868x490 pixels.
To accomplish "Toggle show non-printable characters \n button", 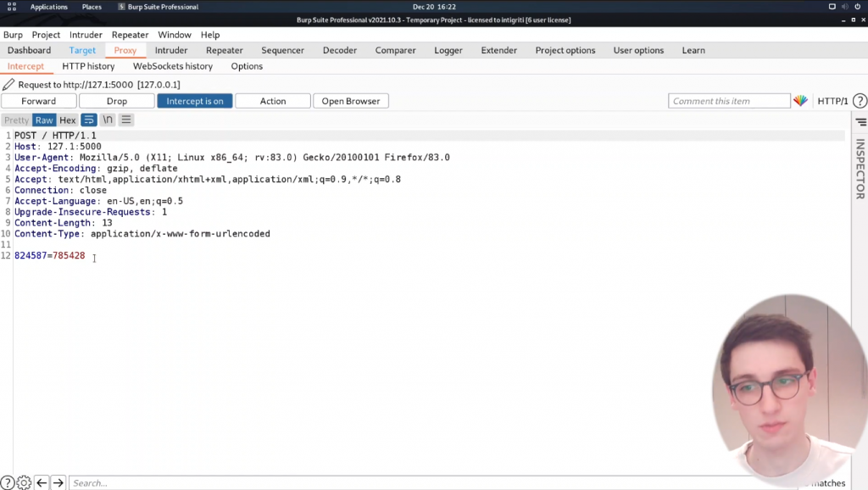I will tap(108, 120).
